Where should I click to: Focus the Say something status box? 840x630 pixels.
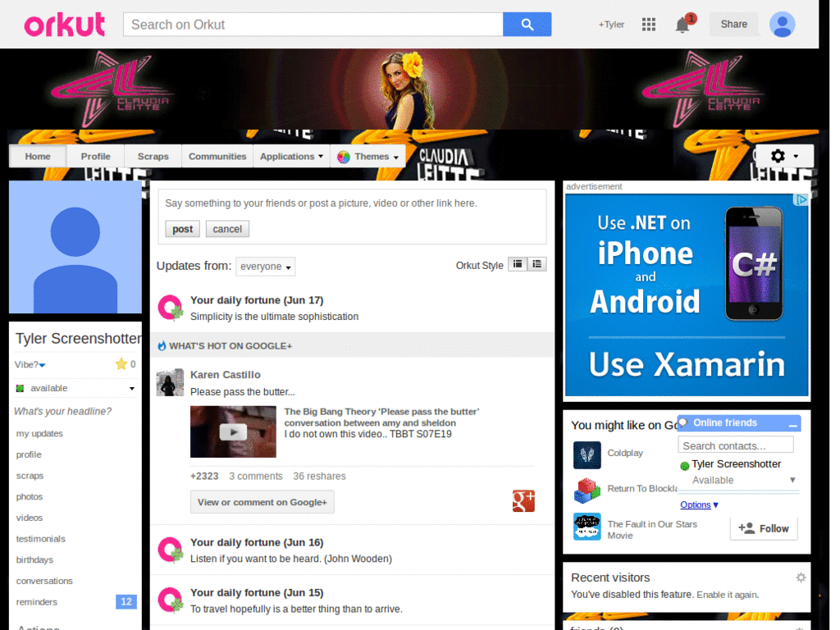[x=352, y=203]
